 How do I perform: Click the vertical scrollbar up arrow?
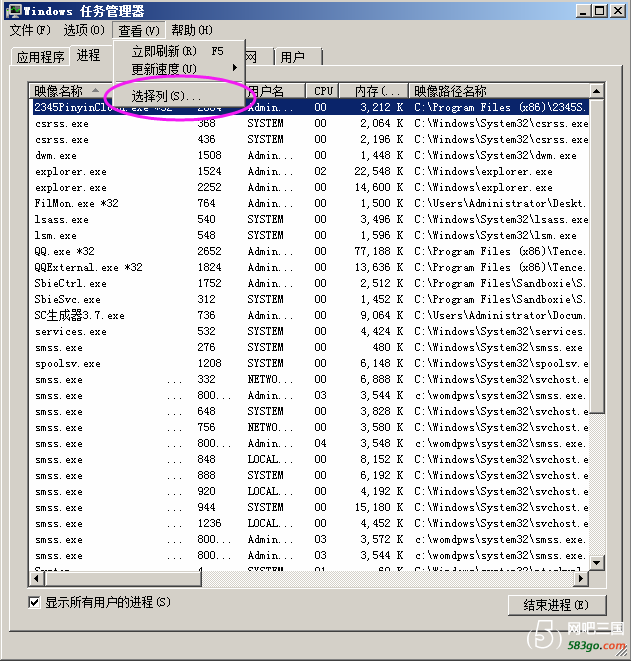[596, 91]
